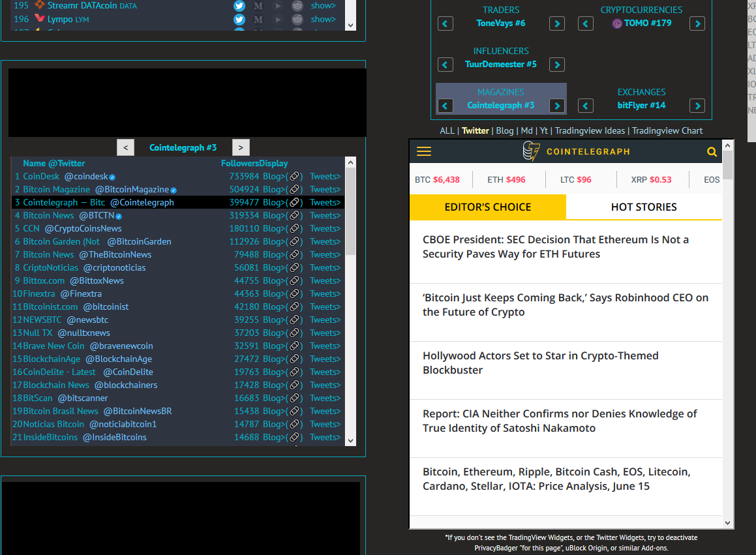This screenshot has width=756, height=555.
Task: Go to next cryptocurrency after TOMO
Action: pos(697,23)
